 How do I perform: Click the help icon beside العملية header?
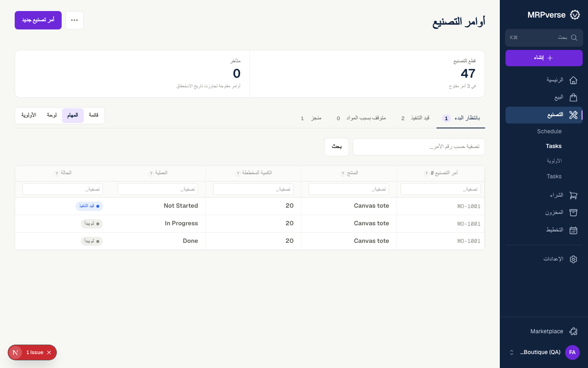[x=151, y=173]
